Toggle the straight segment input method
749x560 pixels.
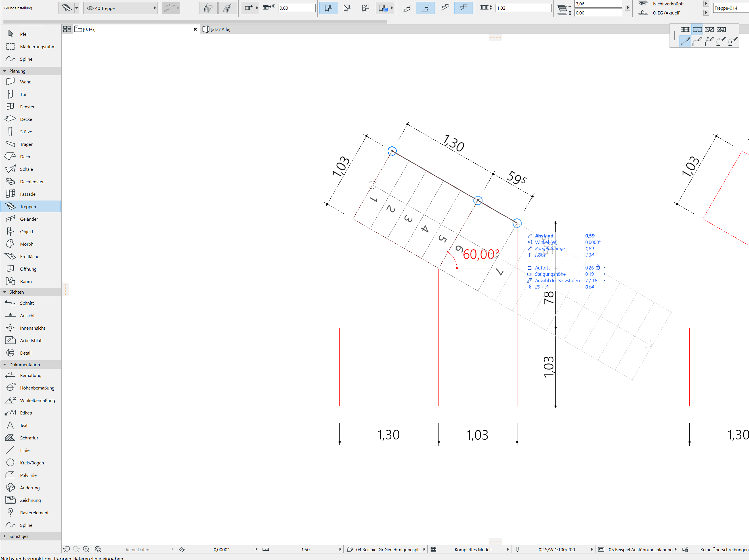click(x=685, y=42)
